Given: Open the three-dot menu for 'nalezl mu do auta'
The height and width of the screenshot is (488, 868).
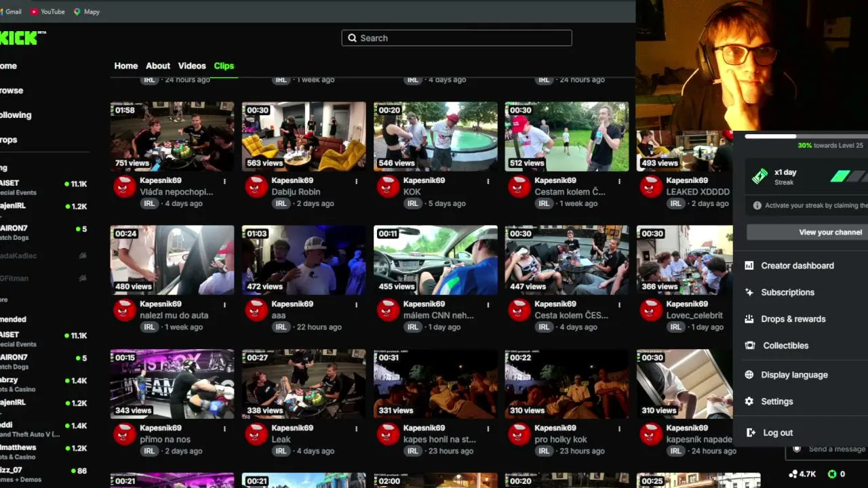Looking at the screenshot, I should (224, 305).
